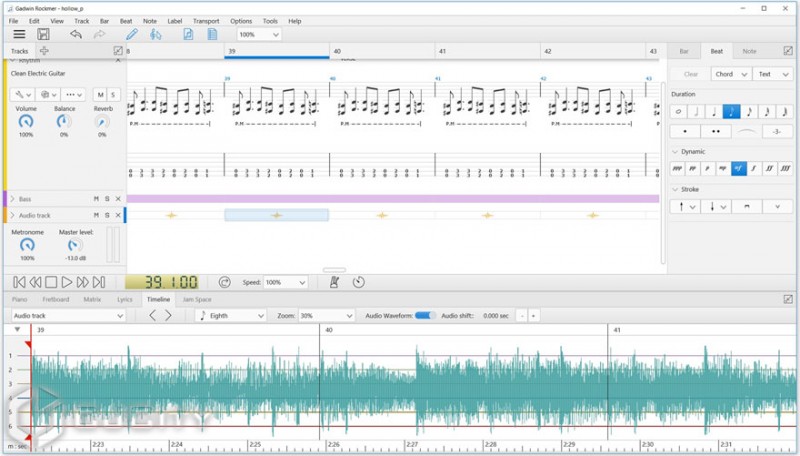The height and width of the screenshot is (456, 800).
Task: Undo the last action with the arrow icon
Action: pyautogui.click(x=76, y=34)
